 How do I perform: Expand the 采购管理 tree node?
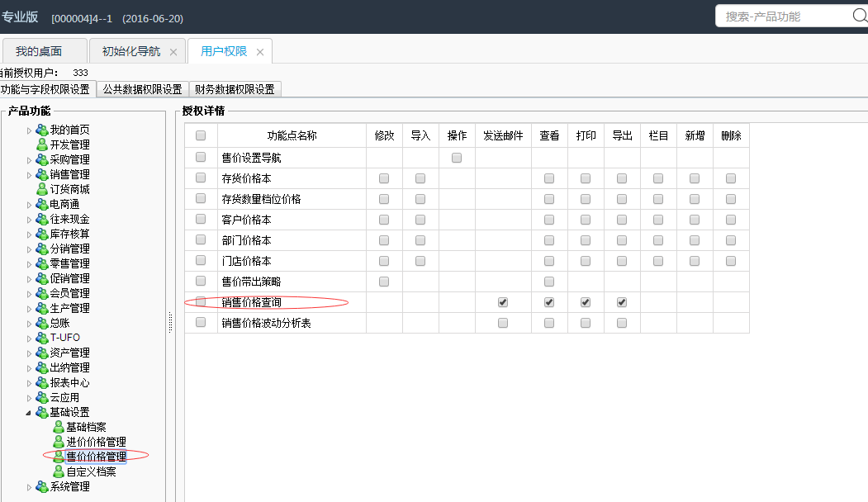point(30,160)
